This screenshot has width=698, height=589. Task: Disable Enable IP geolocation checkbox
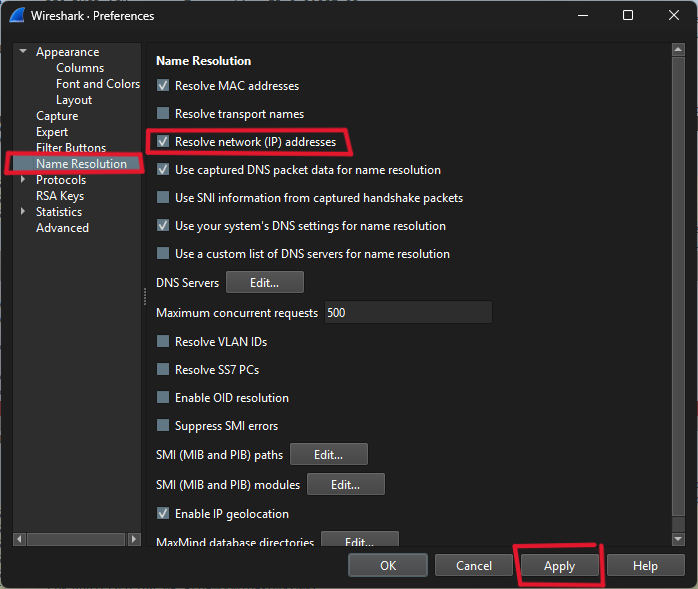pyautogui.click(x=163, y=514)
